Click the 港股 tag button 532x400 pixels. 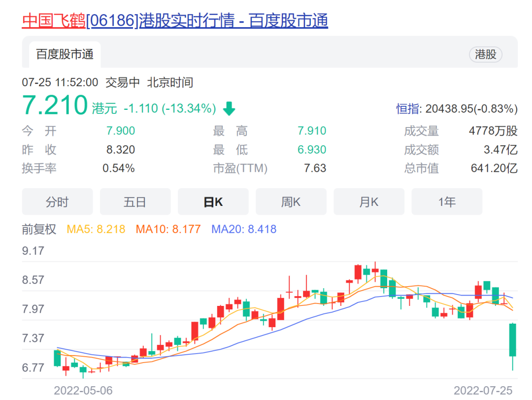486,54
